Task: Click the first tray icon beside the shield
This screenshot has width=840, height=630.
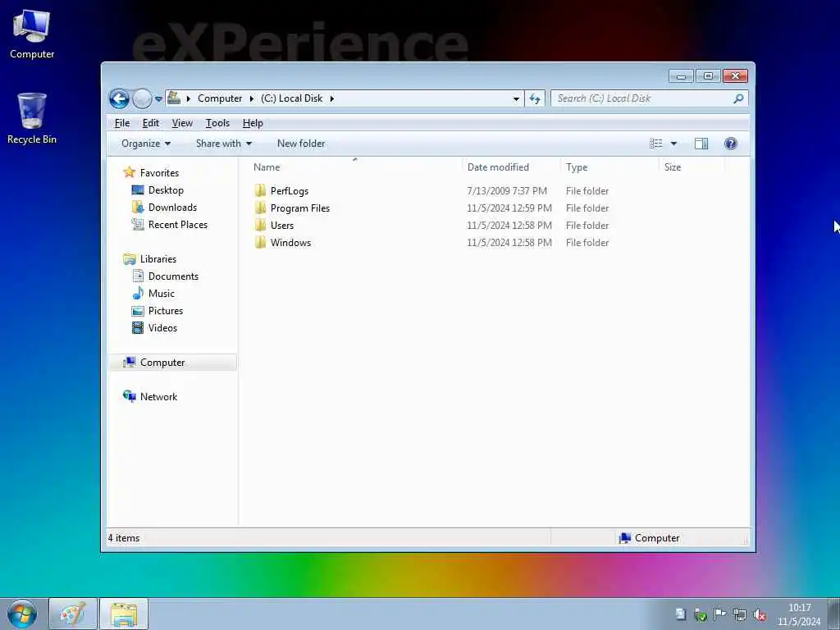Action: [680, 614]
